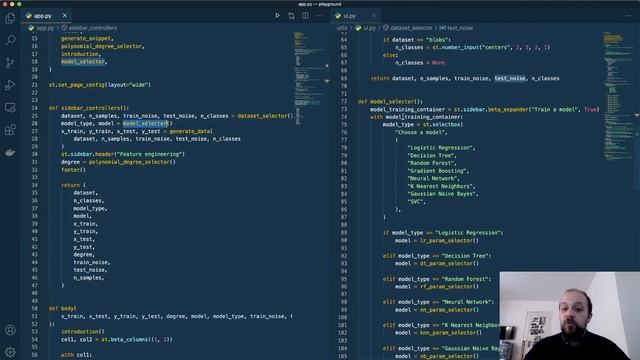Click 'generate_snippet,' on line 15
Image resolution: width=640 pixels, height=360 pixels.
[x=87, y=38]
